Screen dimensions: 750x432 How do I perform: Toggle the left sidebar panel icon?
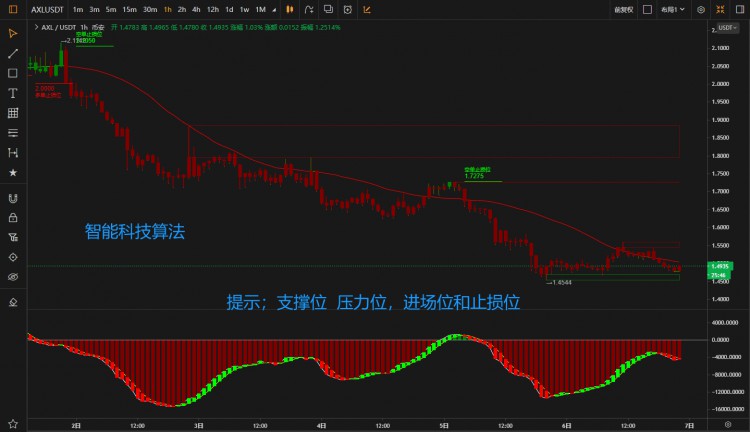(x=13, y=9)
